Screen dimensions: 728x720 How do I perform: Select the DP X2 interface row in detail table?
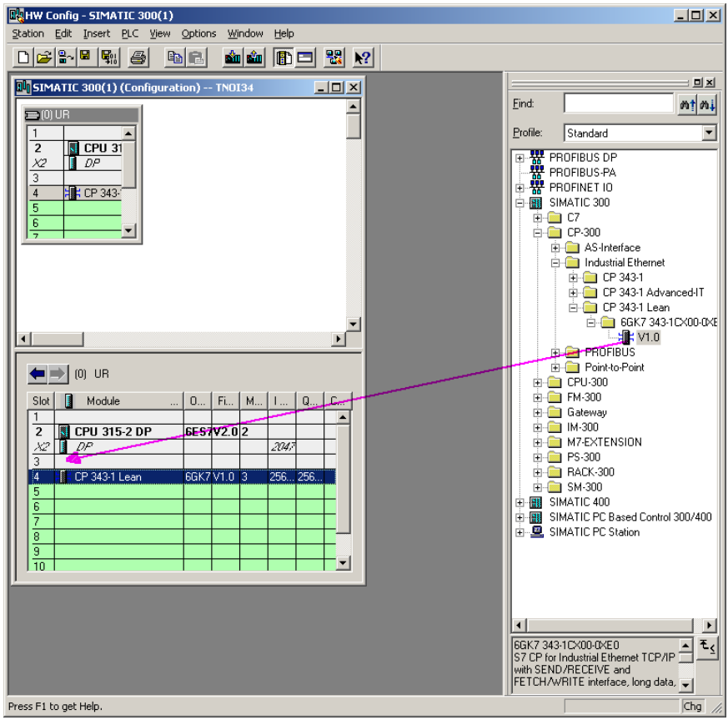[x=182, y=447]
